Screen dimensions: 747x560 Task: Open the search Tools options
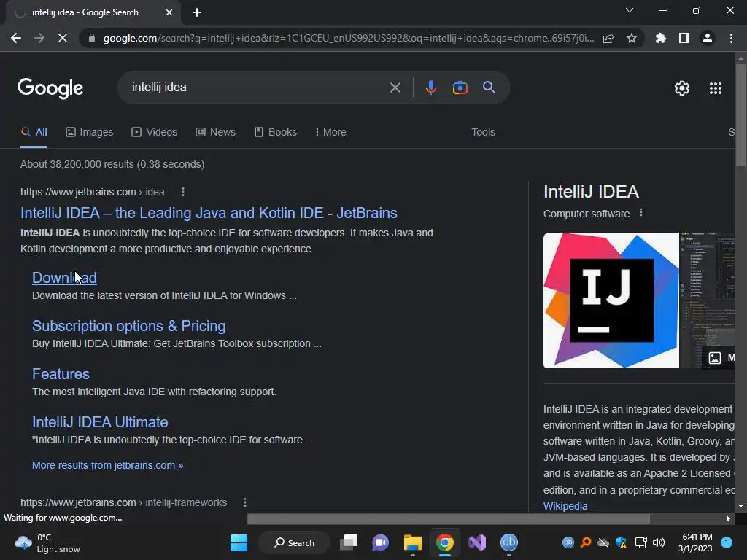[483, 132]
